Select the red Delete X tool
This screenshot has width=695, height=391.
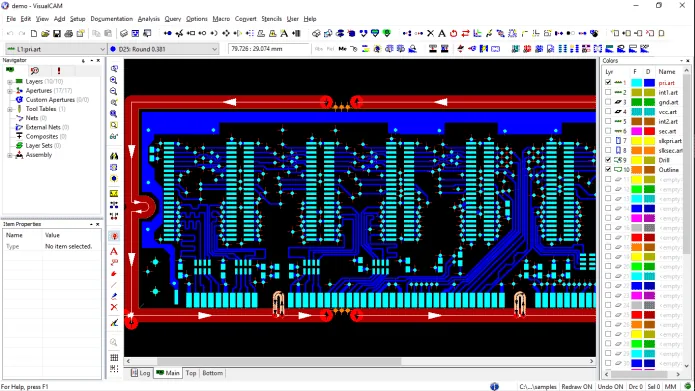click(x=114, y=307)
